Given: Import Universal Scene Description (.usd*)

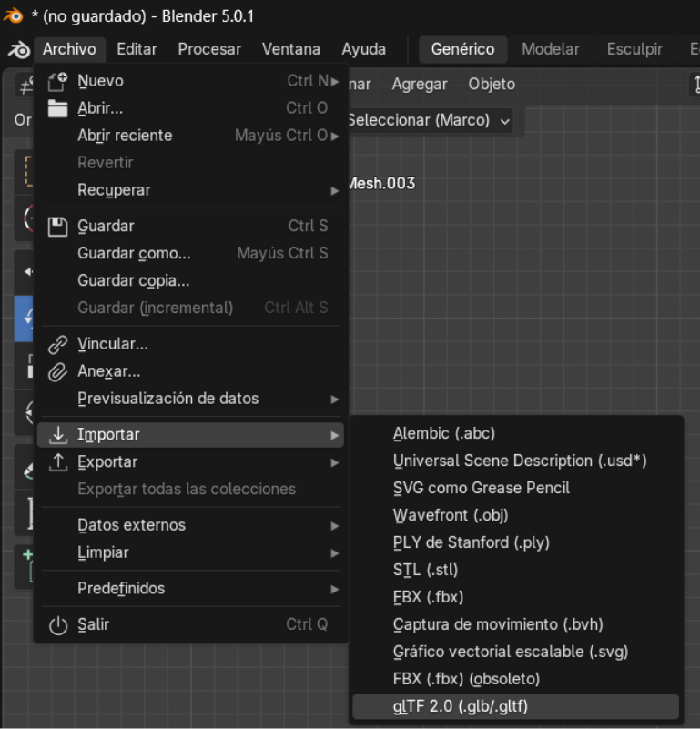Looking at the screenshot, I should [516, 461].
